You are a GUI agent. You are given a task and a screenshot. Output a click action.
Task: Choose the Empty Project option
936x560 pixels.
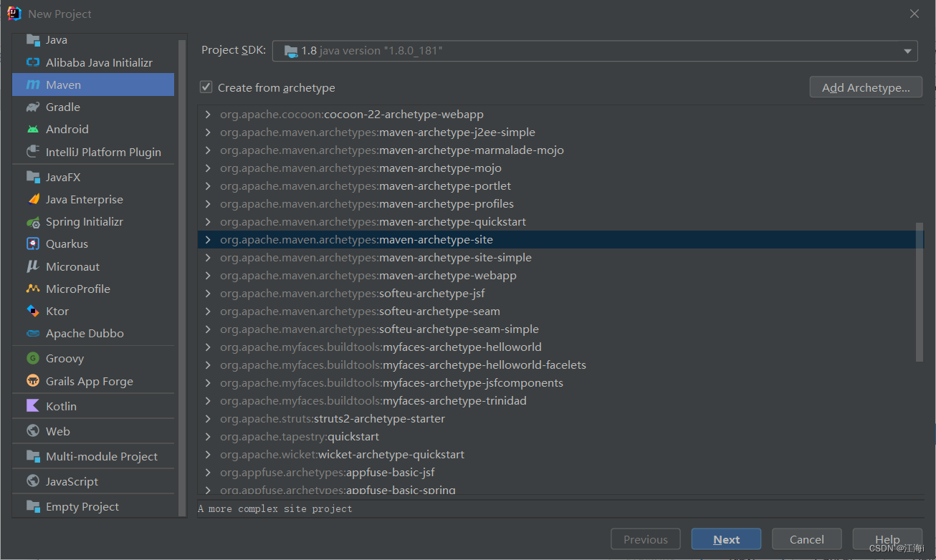point(93,506)
